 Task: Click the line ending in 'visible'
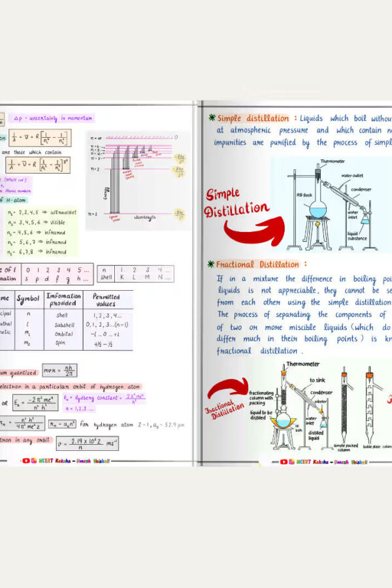coord(37,222)
